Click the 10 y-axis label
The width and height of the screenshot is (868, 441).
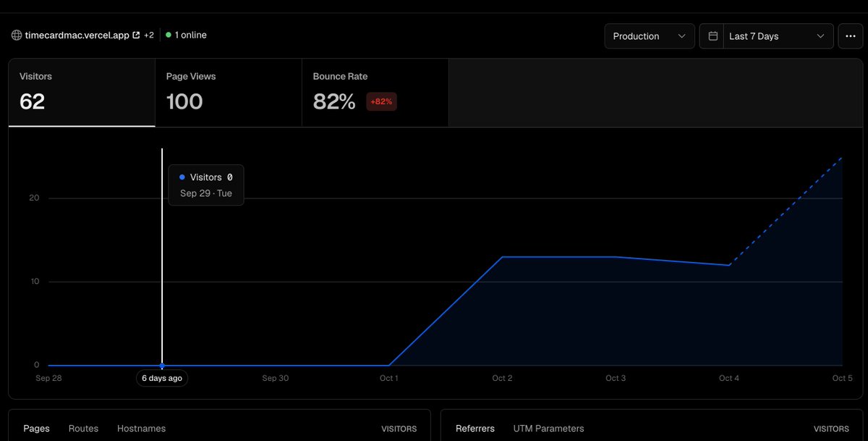pos(34,282)
